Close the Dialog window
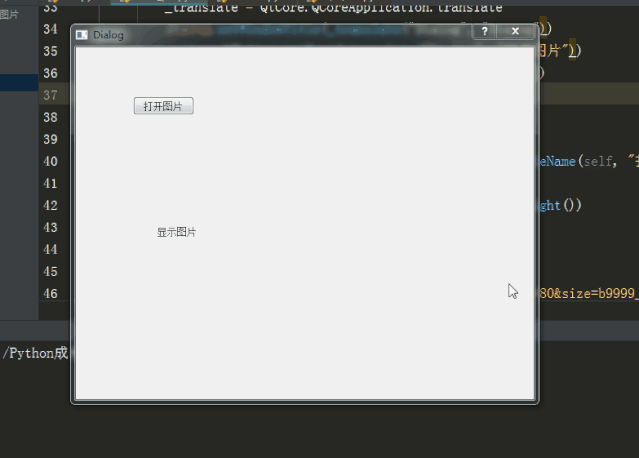Image resolution: width=639 pixels, height=458 pixels. pyautogui.click(x=515, y=31)
